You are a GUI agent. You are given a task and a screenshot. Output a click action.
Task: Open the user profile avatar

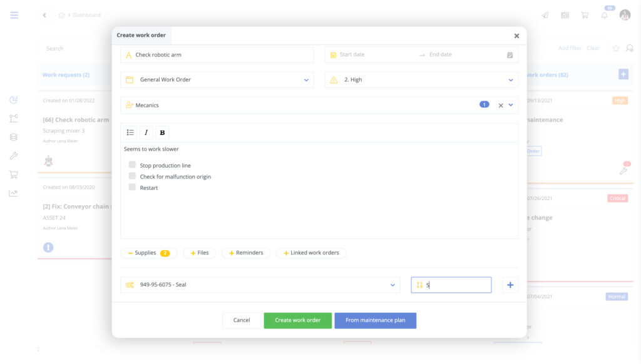pos(625,15)
